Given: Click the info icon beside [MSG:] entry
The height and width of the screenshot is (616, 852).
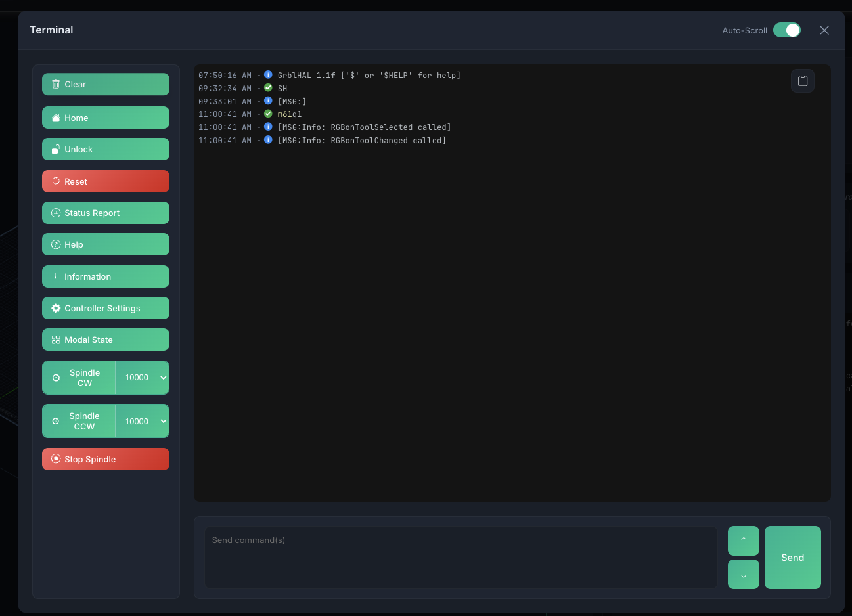Looking at the screenshot, I should tap(268, 101).
